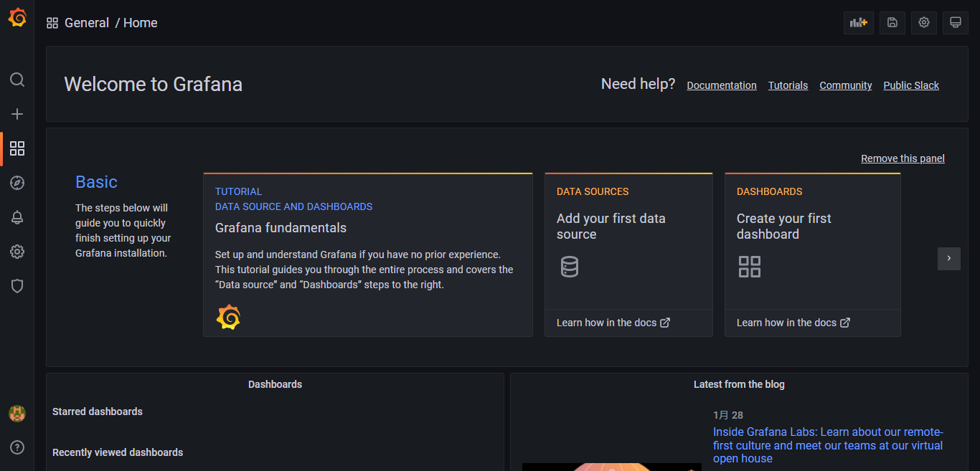Screen dimensions: 980x471
Task: Click the Basic heading text
Action: (97, 182)
